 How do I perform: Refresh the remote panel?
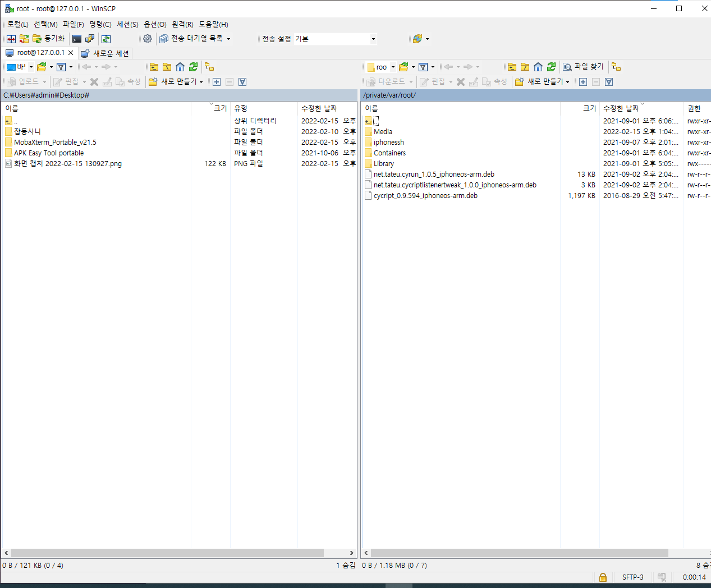(x=551, y=67)
